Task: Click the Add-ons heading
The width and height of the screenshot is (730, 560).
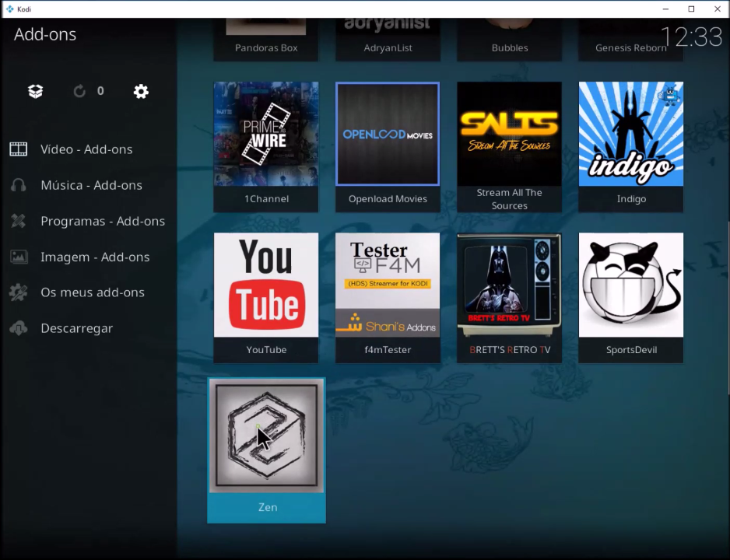Action: tap(45, 34)
